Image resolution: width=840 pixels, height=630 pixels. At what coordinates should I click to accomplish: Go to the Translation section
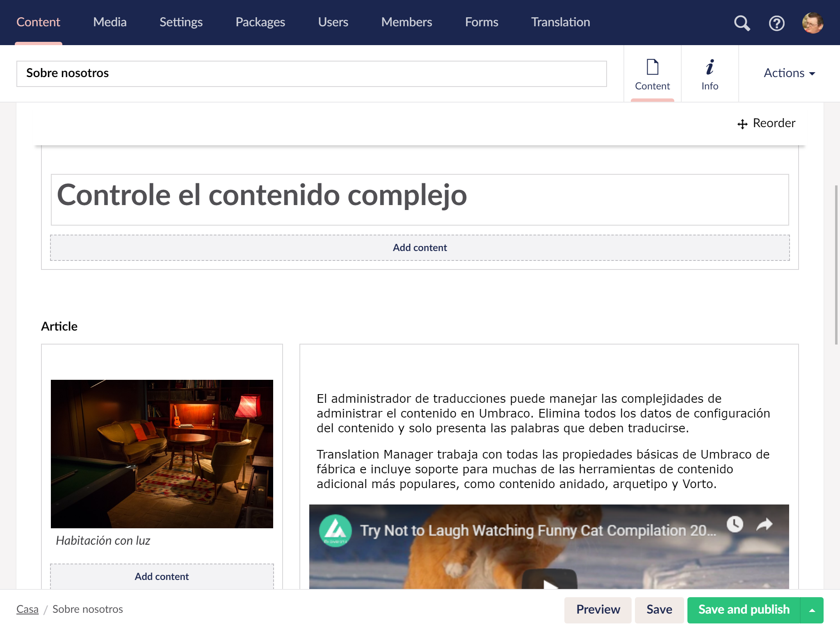tap(560, 22)
